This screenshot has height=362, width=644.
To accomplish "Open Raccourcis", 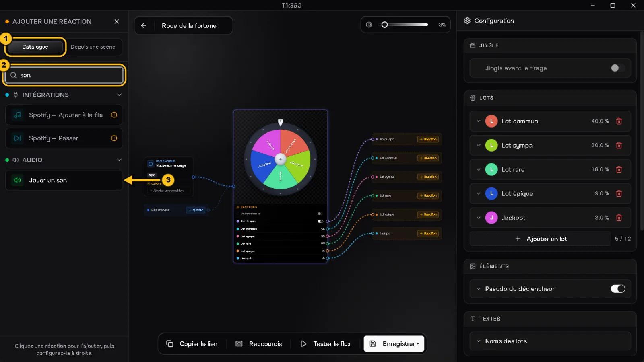I will (x=259, y=344).
